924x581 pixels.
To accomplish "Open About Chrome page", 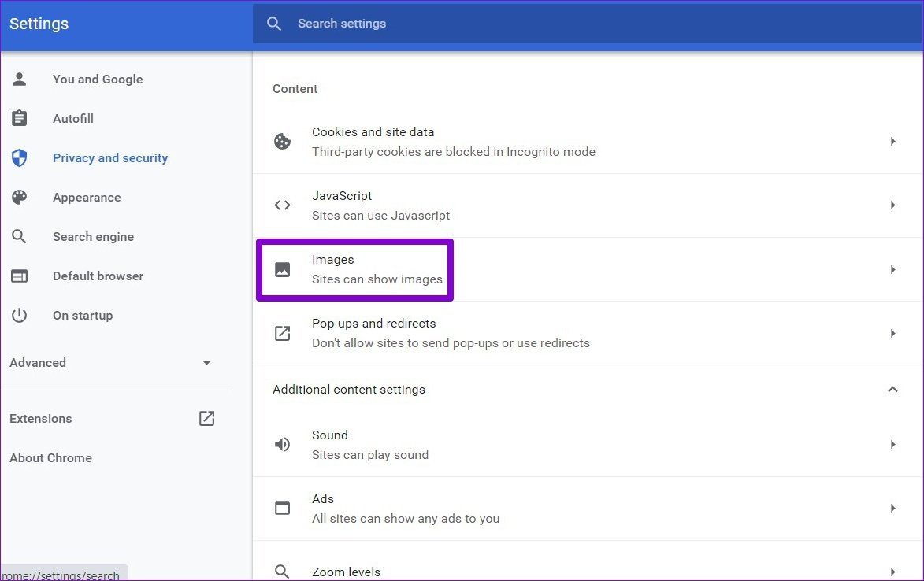I will 50,458.
